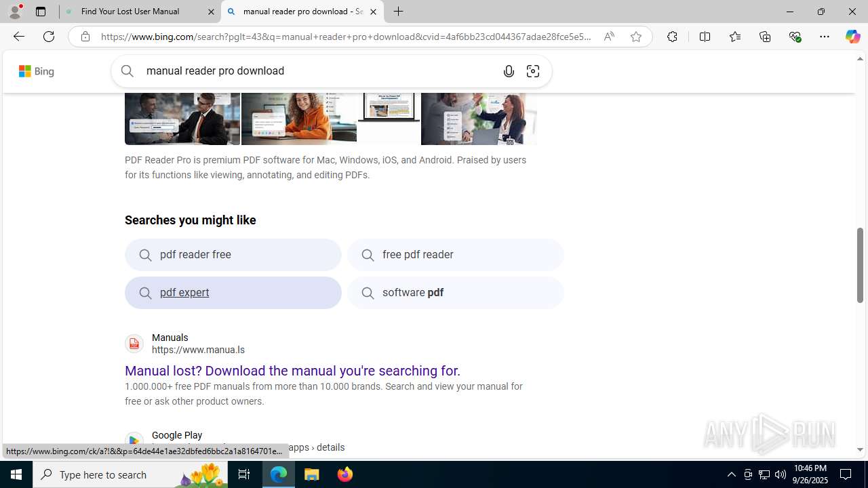Click scrollbar up arrow
868x488 pixels.
[x=860, y=59]
